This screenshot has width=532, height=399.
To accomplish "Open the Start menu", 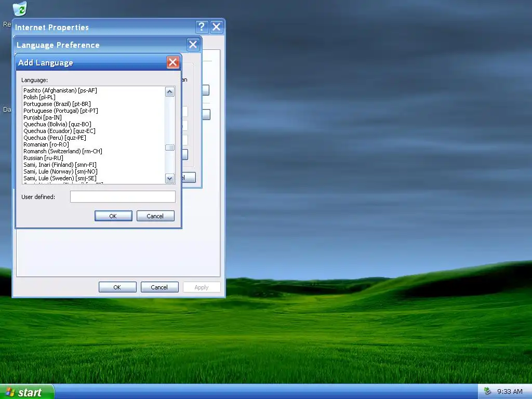I will [x=26, y=392].
